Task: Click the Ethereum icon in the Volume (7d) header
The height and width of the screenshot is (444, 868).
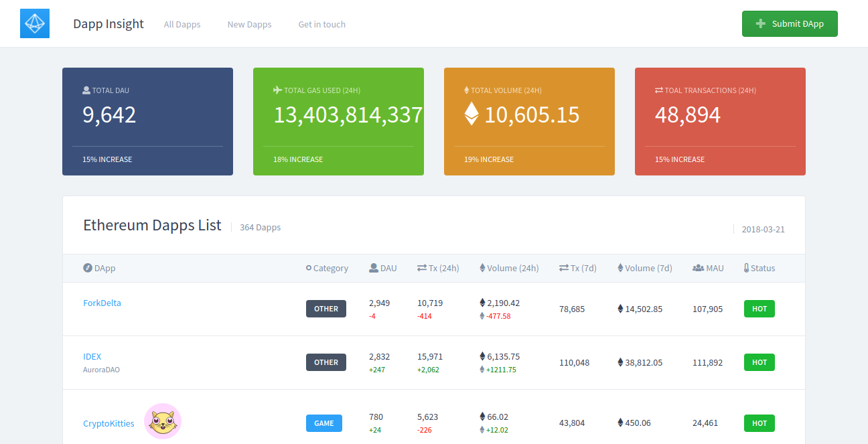Action: tap(620, 268)
